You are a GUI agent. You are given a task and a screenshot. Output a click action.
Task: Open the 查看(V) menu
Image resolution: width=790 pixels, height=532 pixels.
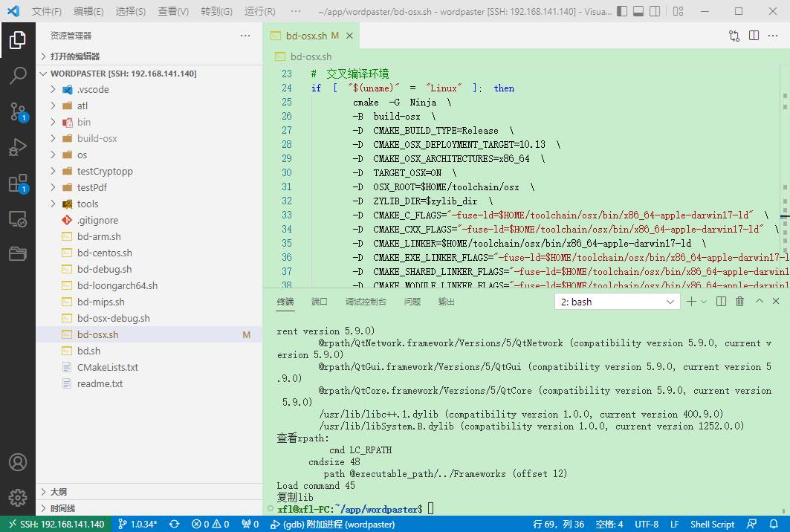pyautogui.click(x=173, y=11)
